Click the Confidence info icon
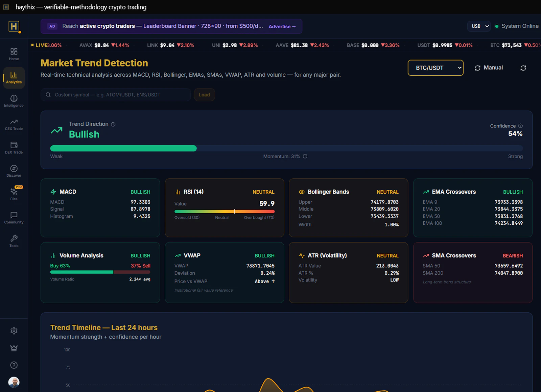 point(520,126)
